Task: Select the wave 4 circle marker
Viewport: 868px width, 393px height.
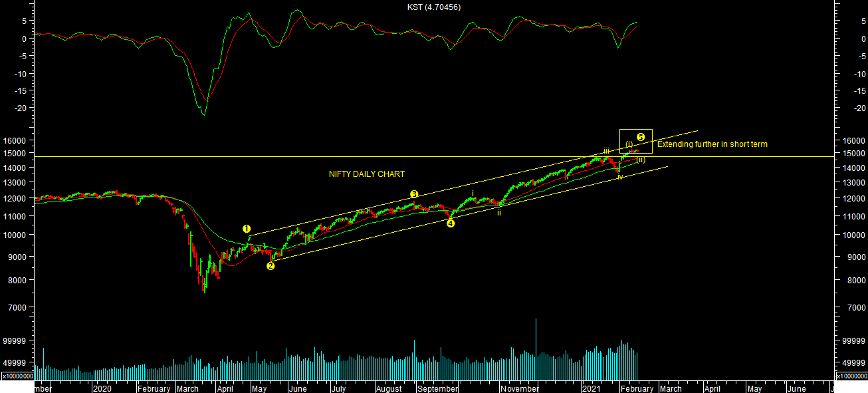Action: coord(451,223)
